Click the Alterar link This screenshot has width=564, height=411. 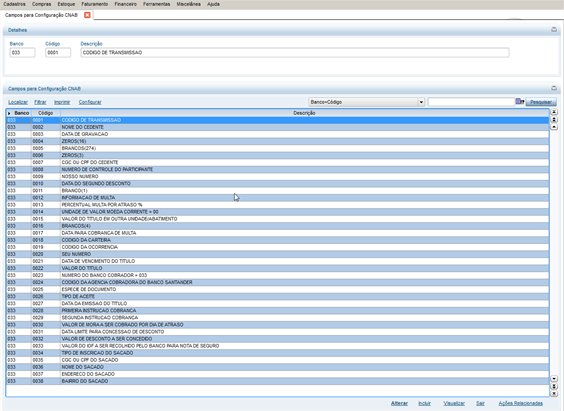(x=399, y=403)
